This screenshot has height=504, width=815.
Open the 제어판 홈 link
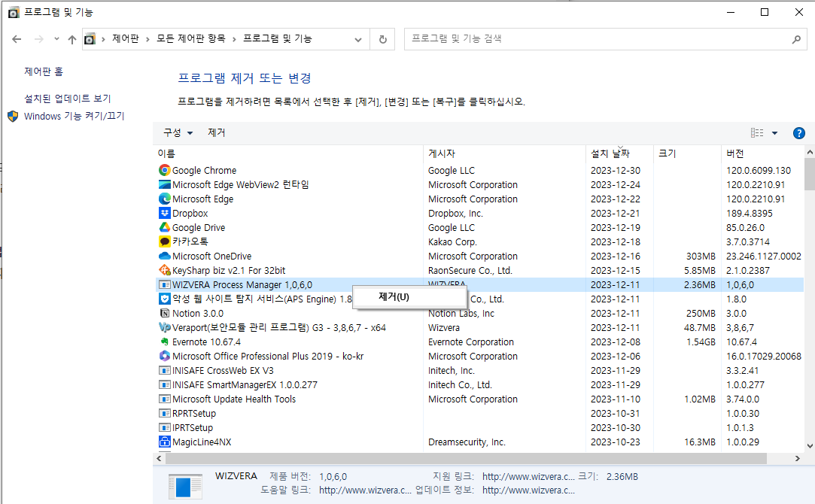44,71
